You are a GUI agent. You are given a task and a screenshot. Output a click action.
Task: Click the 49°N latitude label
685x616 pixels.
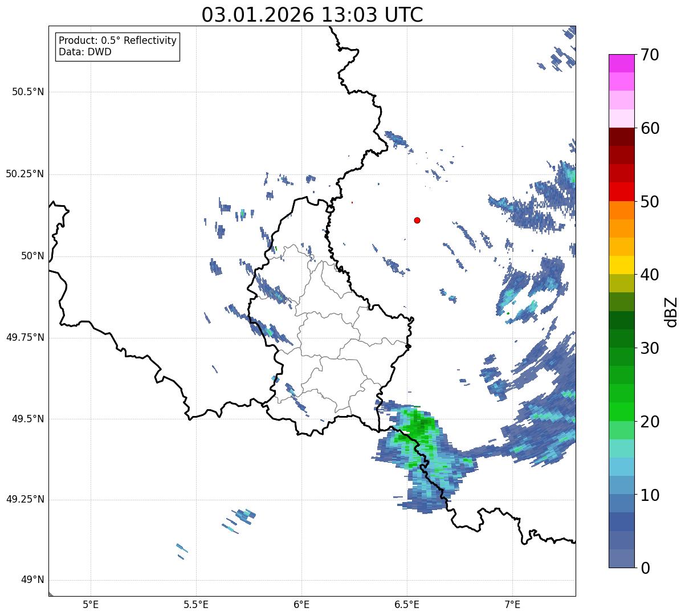pos(32,580)
